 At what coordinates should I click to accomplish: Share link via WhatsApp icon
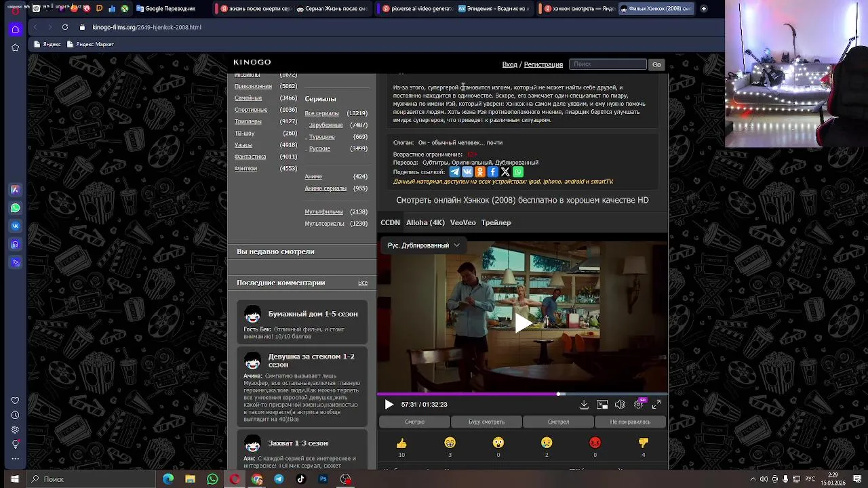coord(518,172)
